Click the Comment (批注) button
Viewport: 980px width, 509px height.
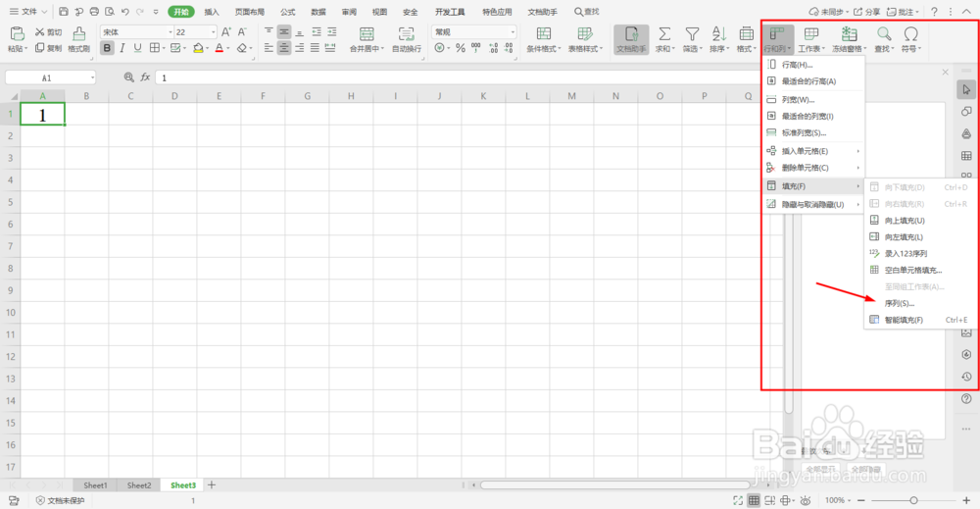click(x=904, y=11)
